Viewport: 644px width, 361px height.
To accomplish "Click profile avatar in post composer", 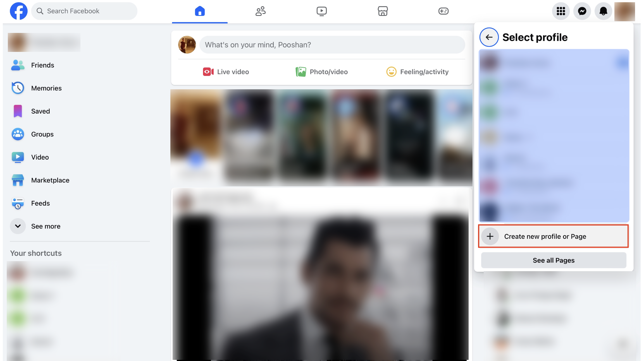I will (187, 45).
